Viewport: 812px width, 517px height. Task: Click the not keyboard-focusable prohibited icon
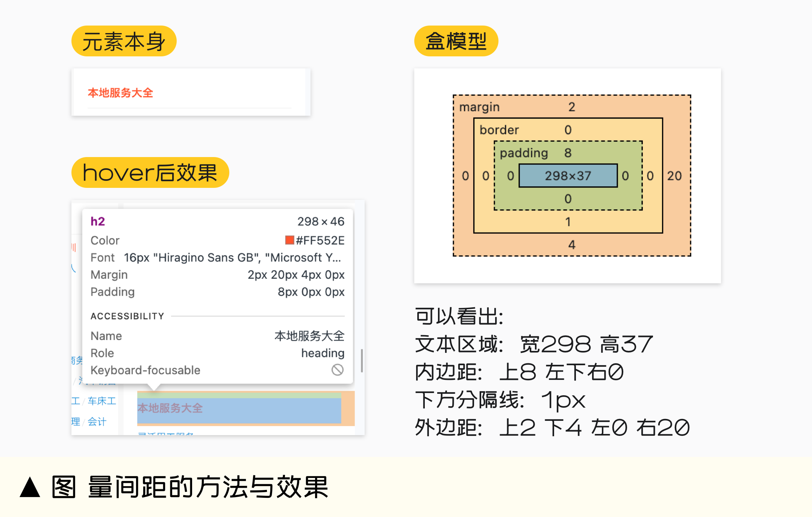coord(337,370)
